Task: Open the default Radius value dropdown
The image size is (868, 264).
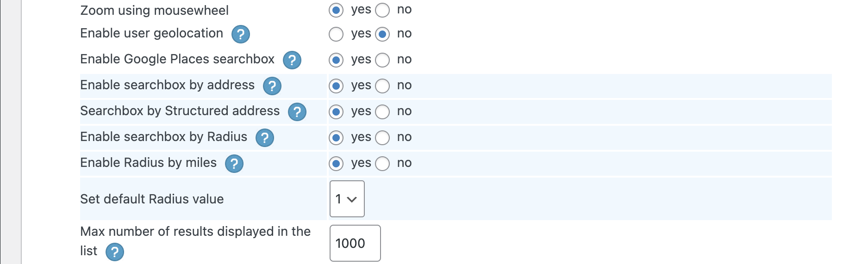Action: 347,199
